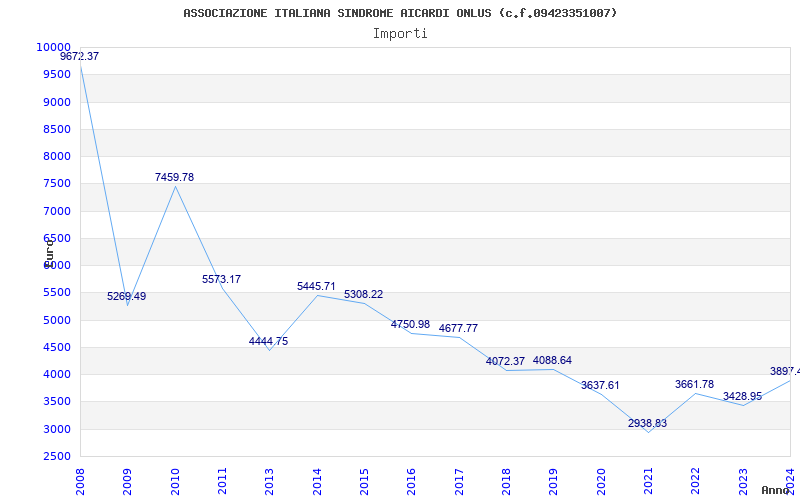Click the 5445.71 data label
This screenshot has width=800, height=500.
[x=316, y=286]
